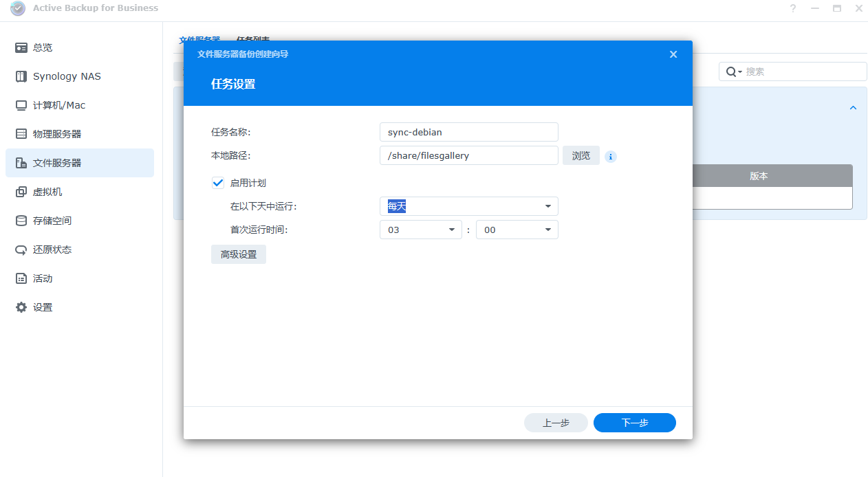The width and height of the screenshot is (868, 477).
Task: Open 虚拟机 virtual machine icon
Action: tap(21, 192)
